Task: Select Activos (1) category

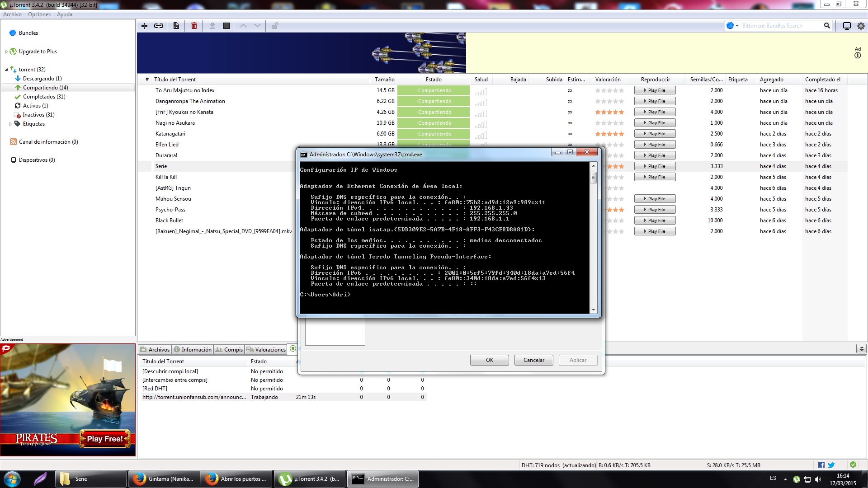Action: 35,106
